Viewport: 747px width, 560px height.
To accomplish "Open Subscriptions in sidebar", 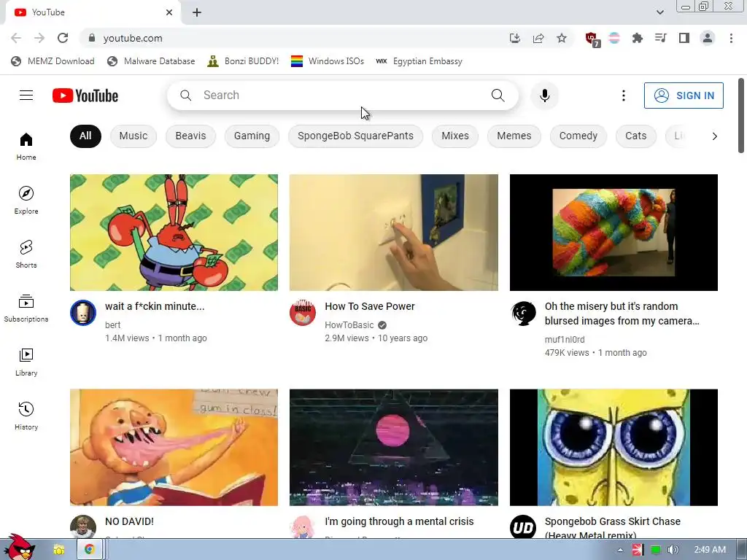I will coord(26,308).
